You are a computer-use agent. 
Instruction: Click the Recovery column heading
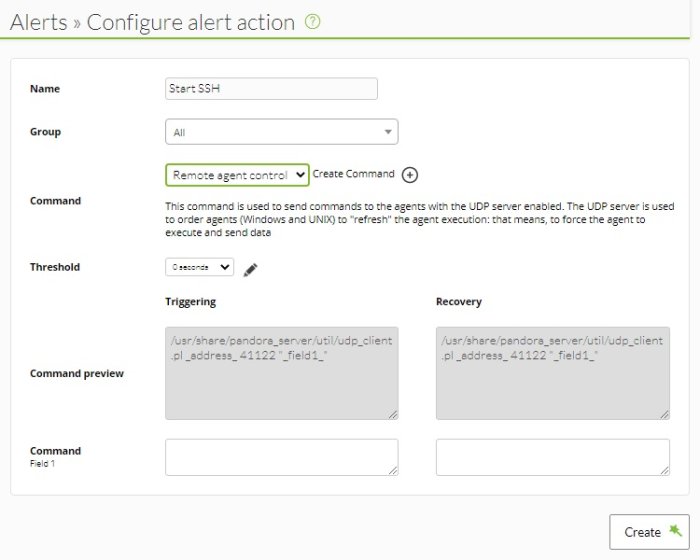[459, 302]
